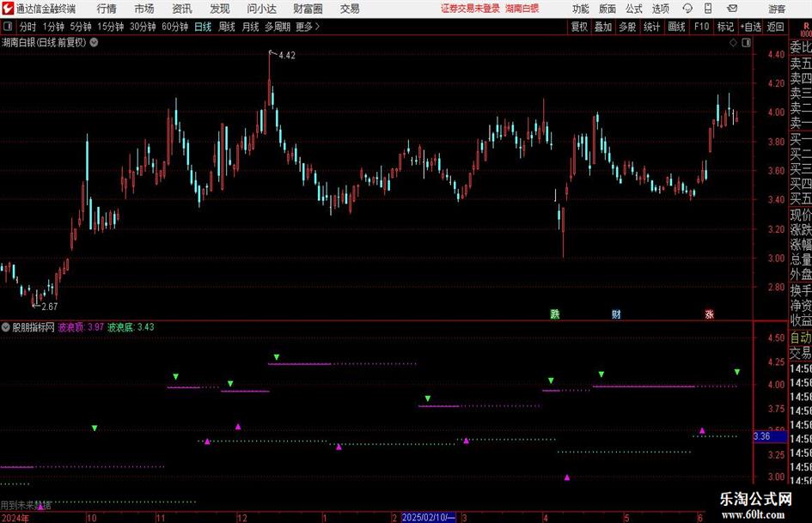Image resolution: width=812 pixels, height=523 pixels.
Task: Click the 2.67 low price label
Action: tap(49, 307)
